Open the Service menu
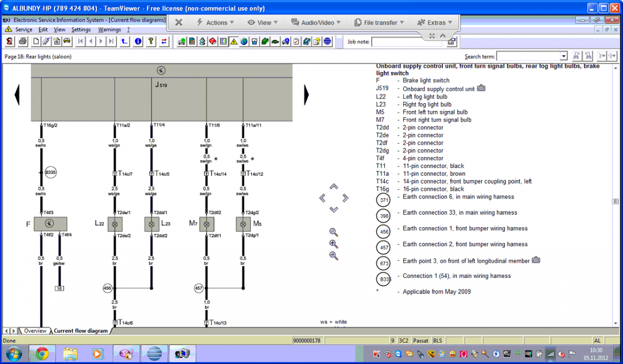This screenshot has width=623, height=364. 24,30
